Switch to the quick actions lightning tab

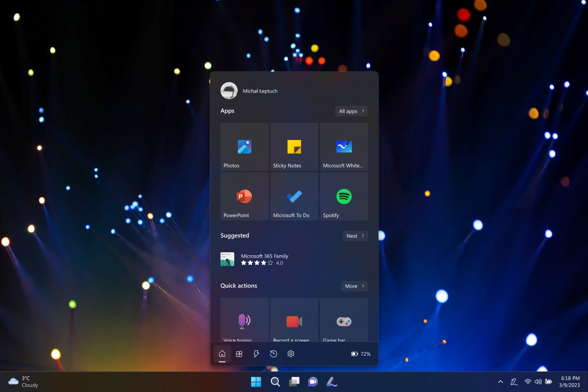[256, 354]
